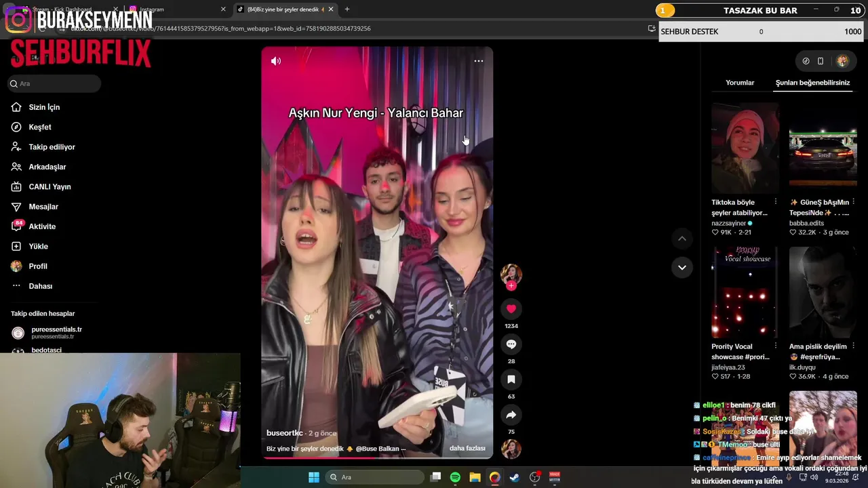Image resolution: width=868 pixels, height=488 pixels.
Task: Open the nazzsayiner recommended video thumbnail
Action: [745, 148]
